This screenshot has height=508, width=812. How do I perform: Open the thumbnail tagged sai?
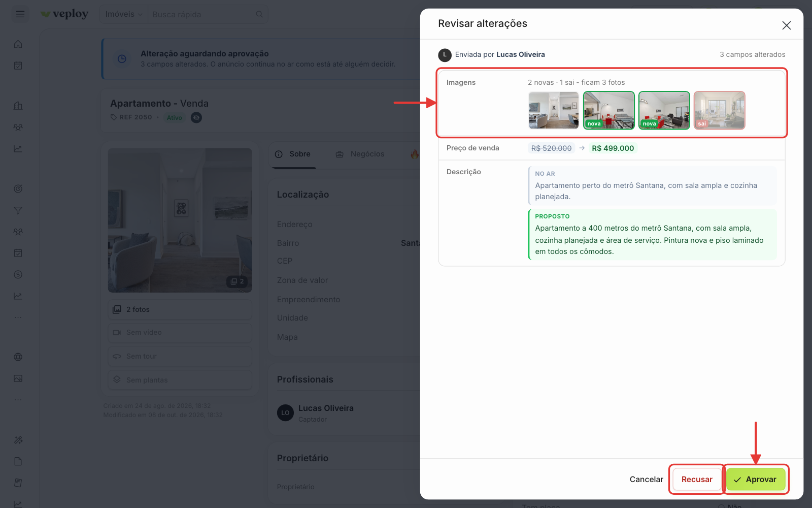(x=719, y=110)
